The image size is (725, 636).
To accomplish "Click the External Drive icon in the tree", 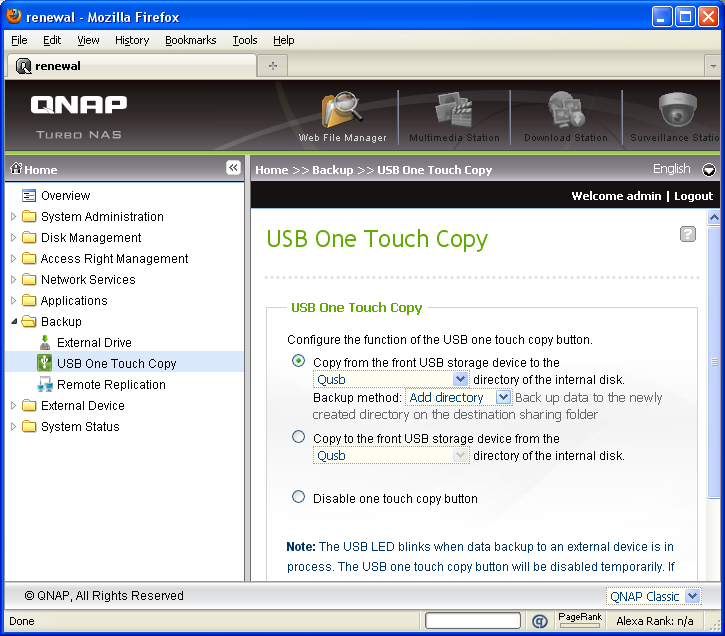I will click(x=45, y=342).
